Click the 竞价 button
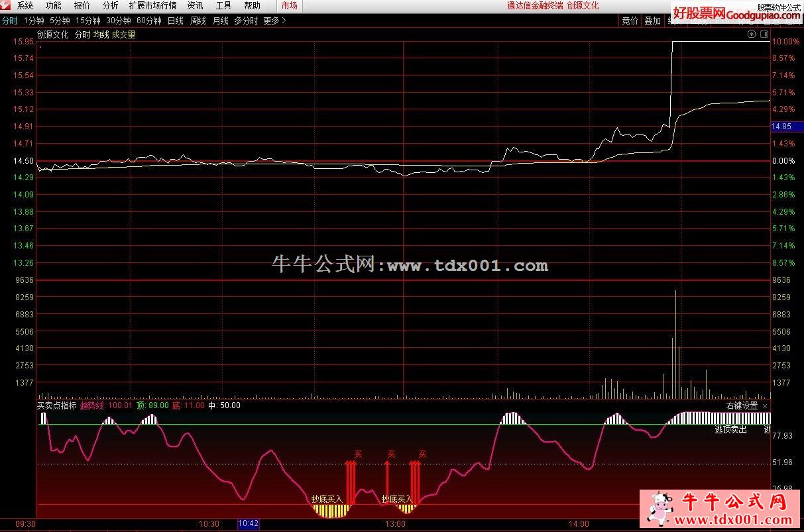The width and height of the screenshot is (804, 532). point(630,21)
